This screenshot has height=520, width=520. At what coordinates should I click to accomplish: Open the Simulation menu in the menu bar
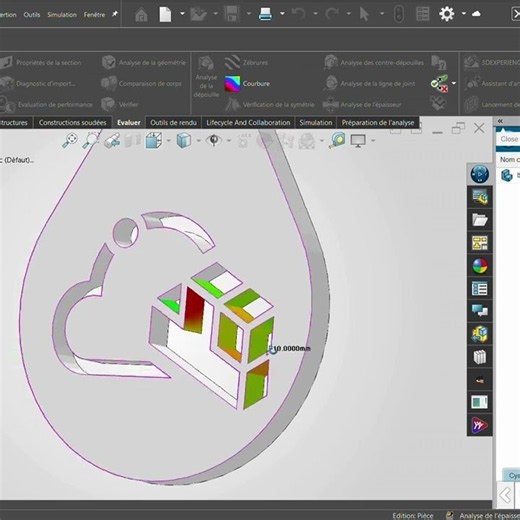62,15
